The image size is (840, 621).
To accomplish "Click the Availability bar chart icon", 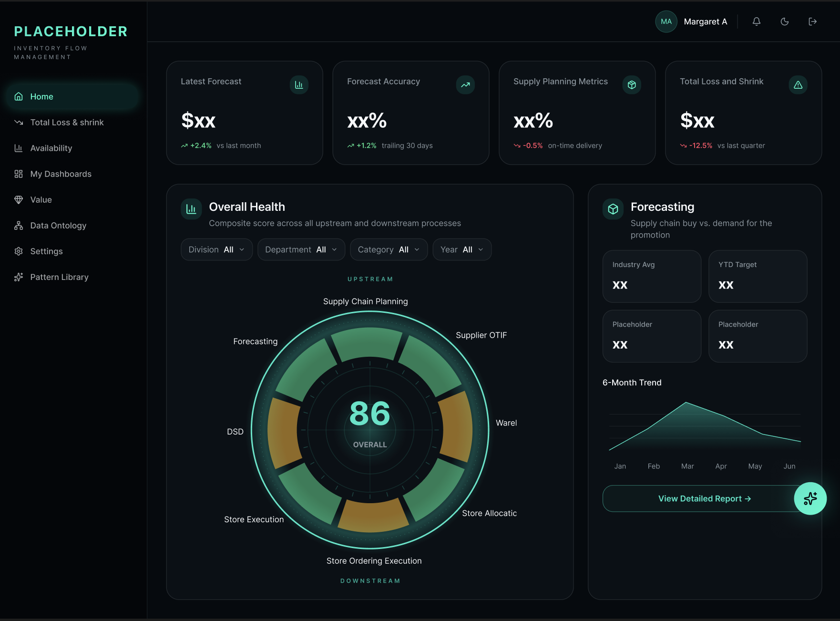I will tap(19, 148).
